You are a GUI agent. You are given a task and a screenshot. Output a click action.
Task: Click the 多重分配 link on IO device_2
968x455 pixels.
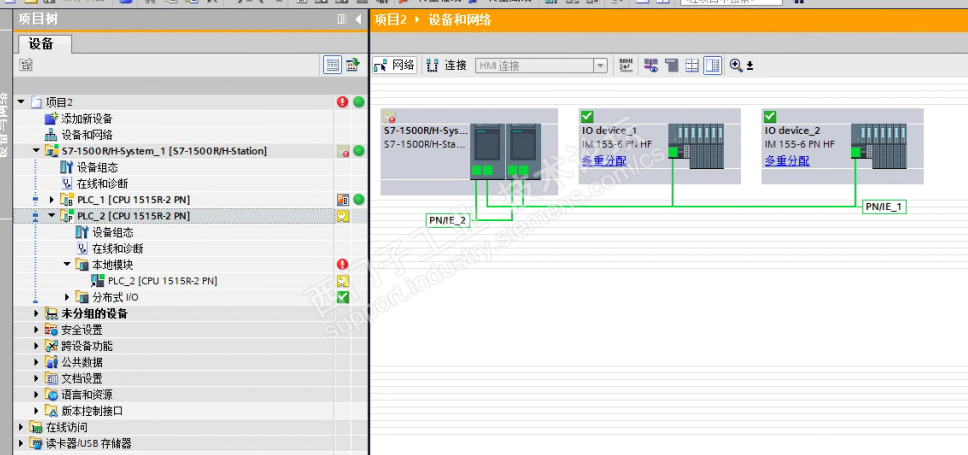click(787, 161)
